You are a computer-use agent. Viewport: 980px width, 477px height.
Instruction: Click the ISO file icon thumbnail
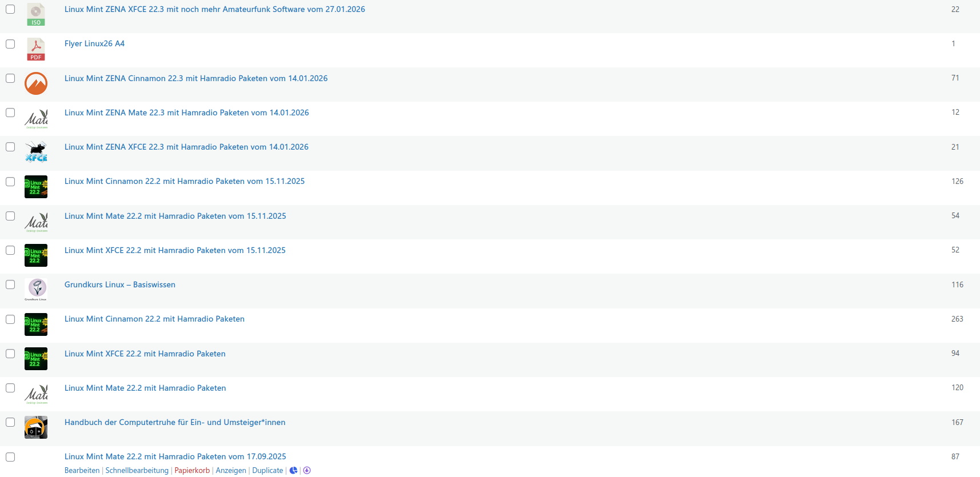(x=36, y=15)
